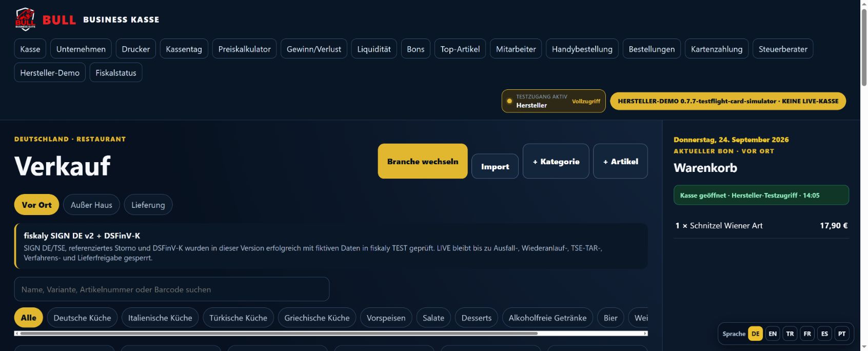Click the Donnerstag, 24. September 2026 date

coord(731,140)
